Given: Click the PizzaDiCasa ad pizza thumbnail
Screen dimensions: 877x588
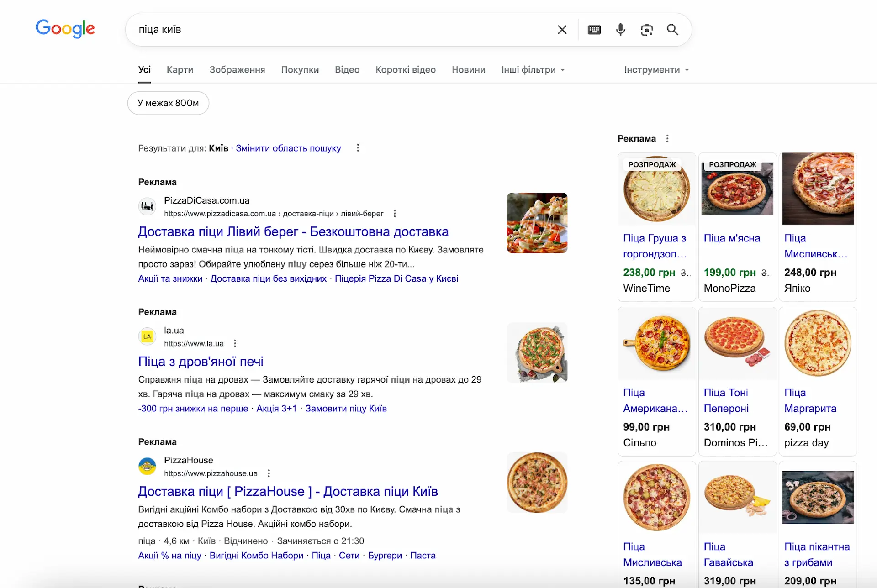Looking at the screenshot, I should [x=537, y=223].
